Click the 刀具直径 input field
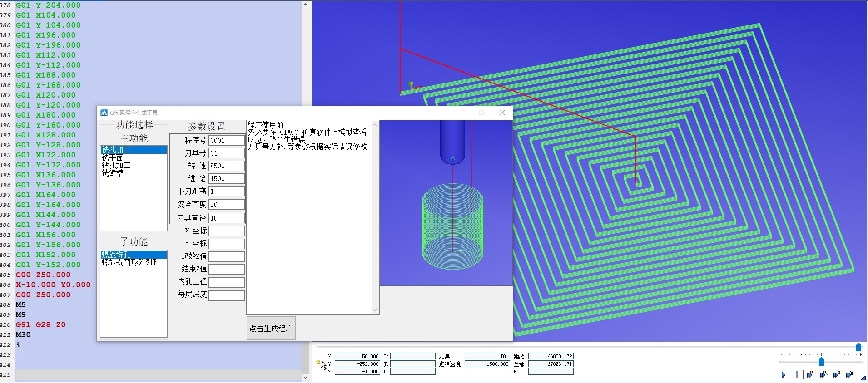 pyautogui.click(x=227, y=218)
